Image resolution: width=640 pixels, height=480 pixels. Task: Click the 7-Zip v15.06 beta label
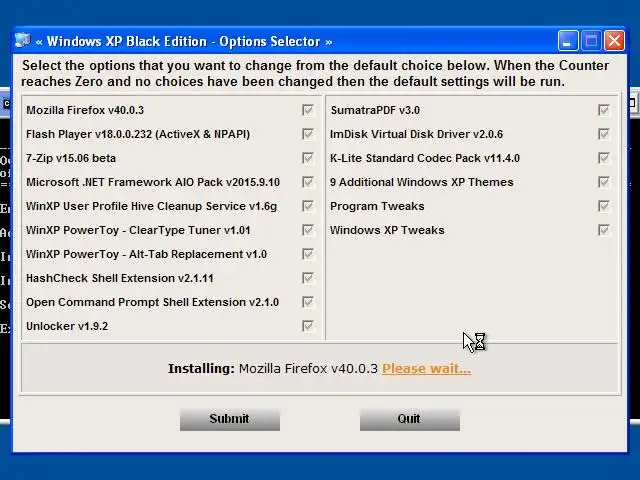[x=71, y=158]
